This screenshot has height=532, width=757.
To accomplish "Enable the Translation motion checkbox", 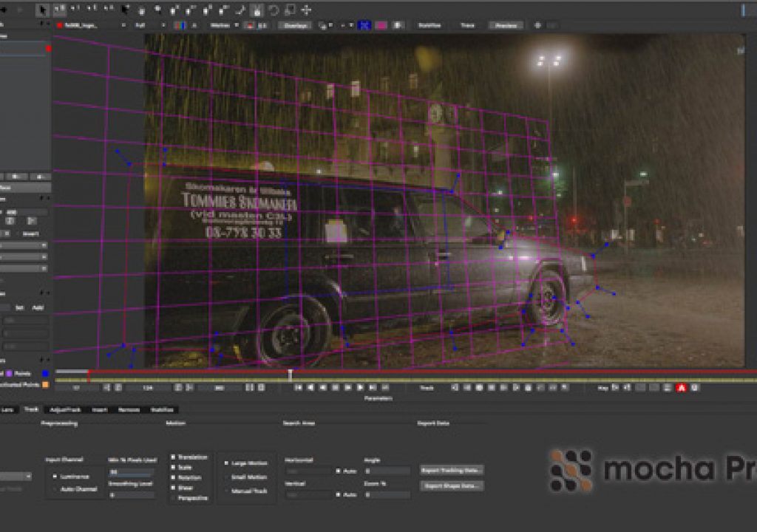I will tap(173, 457).
